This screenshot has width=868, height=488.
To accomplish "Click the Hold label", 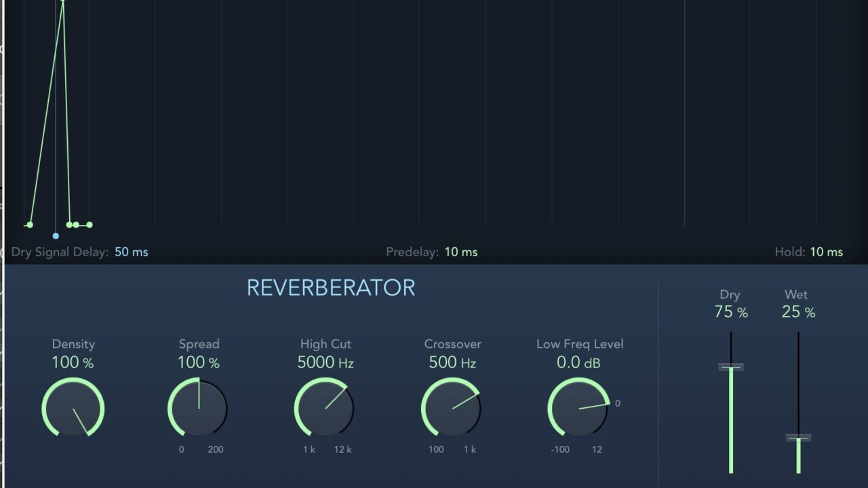I will (x=790, y=252).
